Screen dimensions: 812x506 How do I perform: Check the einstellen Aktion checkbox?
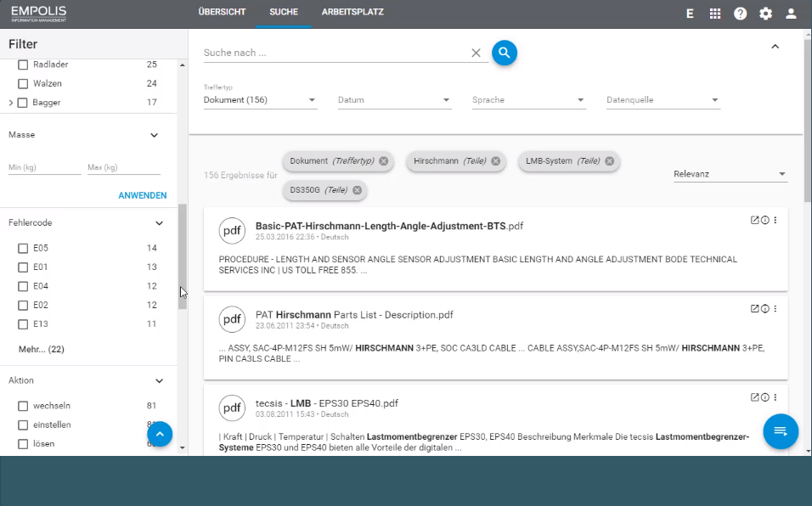pos(23,424)
